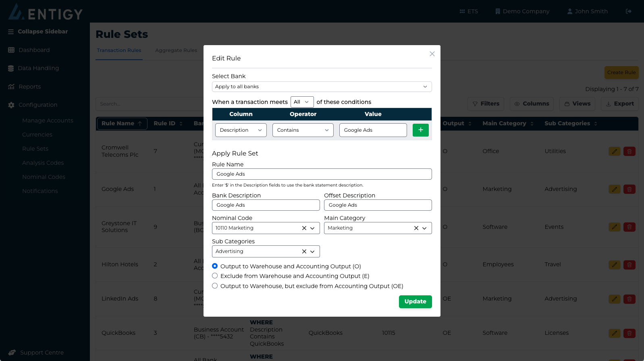The height and width of the screenshot is (361, 644).
Task: Click the green plus add-condition button
Action: click(x=420, y=130)
